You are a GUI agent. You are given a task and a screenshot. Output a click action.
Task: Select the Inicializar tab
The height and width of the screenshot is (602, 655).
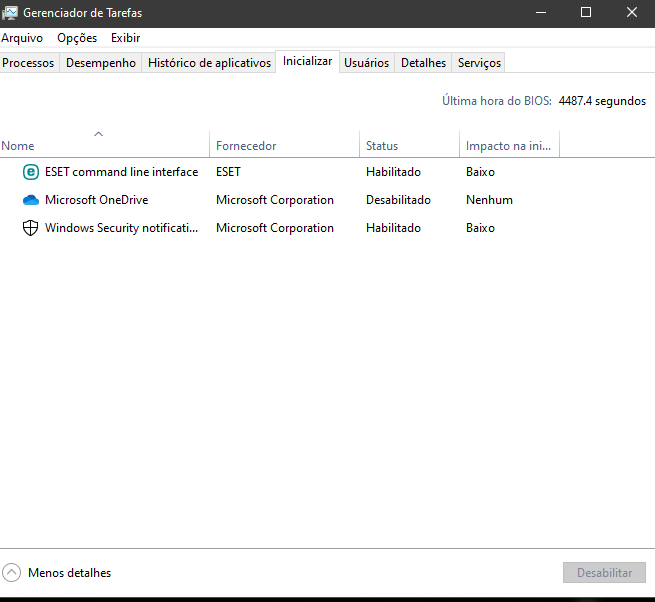point(307,61)
